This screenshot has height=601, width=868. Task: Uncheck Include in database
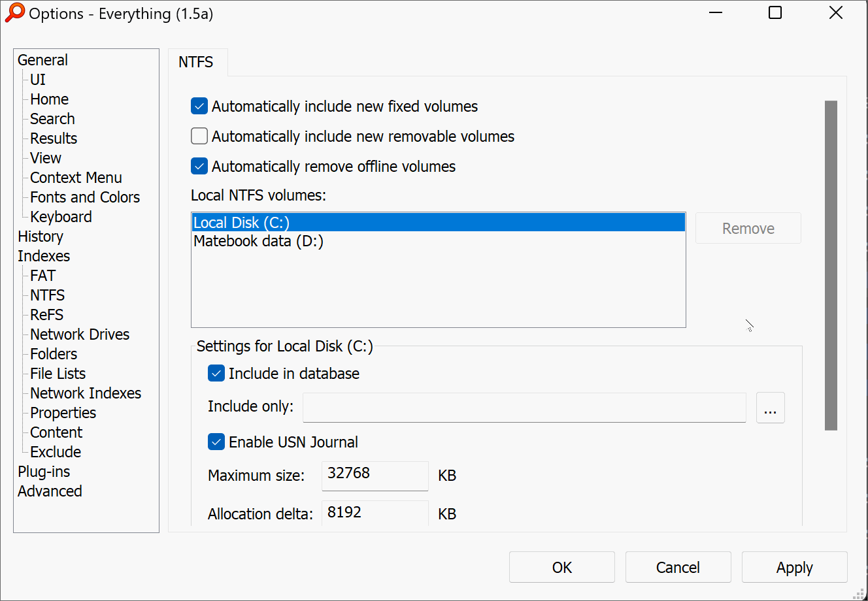[x=216, y=373]
